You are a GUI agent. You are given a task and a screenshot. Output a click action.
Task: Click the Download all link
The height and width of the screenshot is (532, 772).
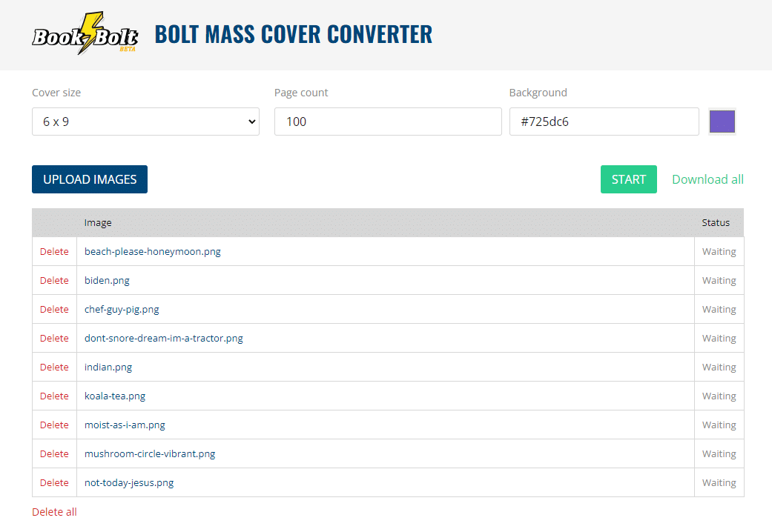[707, 179]
